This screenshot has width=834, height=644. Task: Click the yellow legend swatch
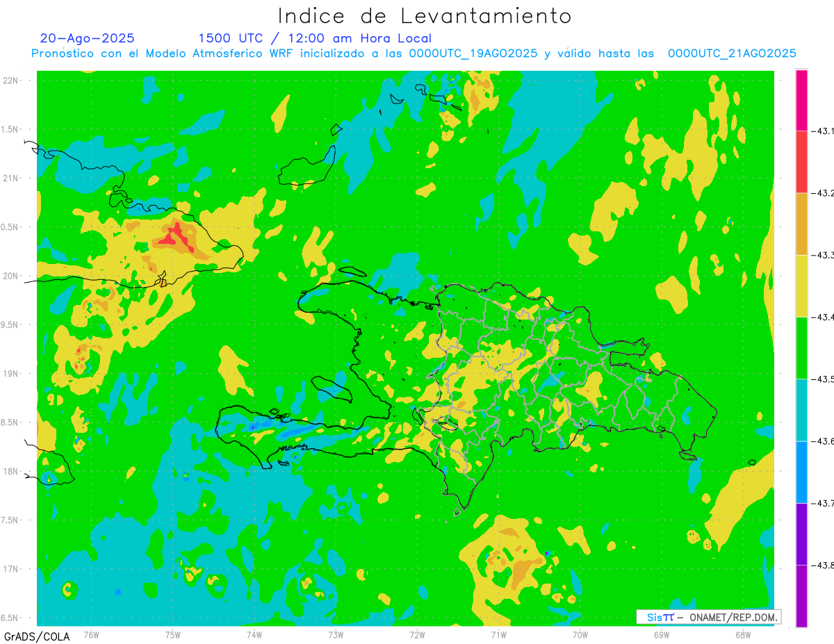point(801,286)
